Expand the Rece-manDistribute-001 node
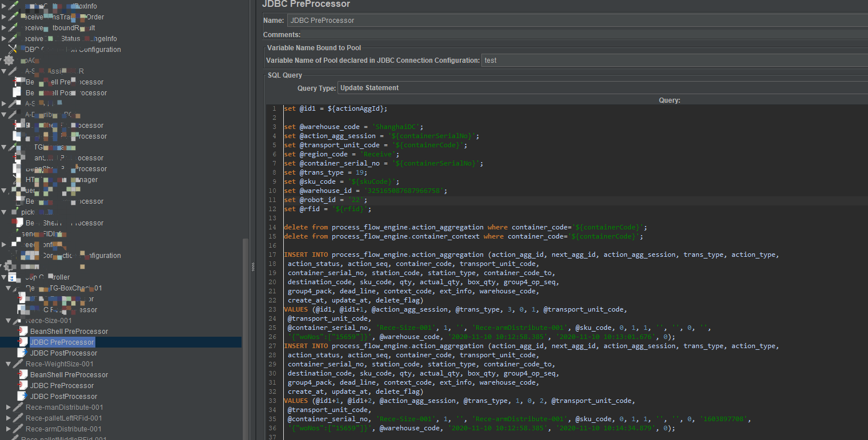Image resolution: width=868 pixels, height=440 pixels. point(8,407)
